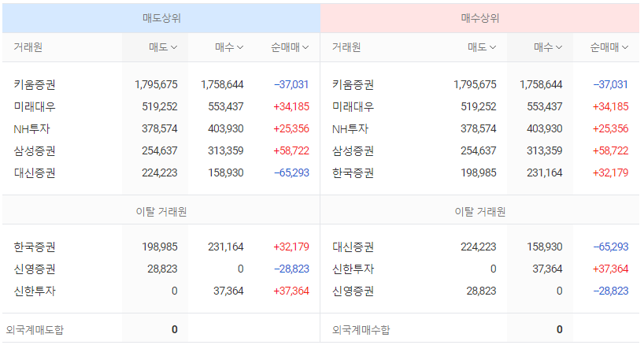
Task: Click 키움증권 매도 1,795,675 in 매도상위
Action: 156,84
